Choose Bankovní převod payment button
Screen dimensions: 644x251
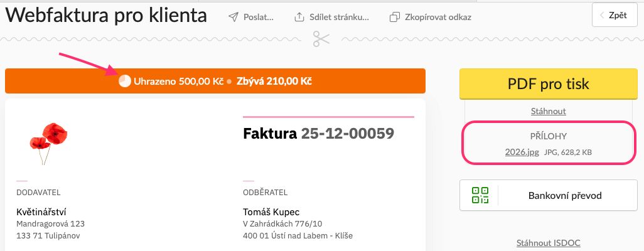tap(564, 196)
